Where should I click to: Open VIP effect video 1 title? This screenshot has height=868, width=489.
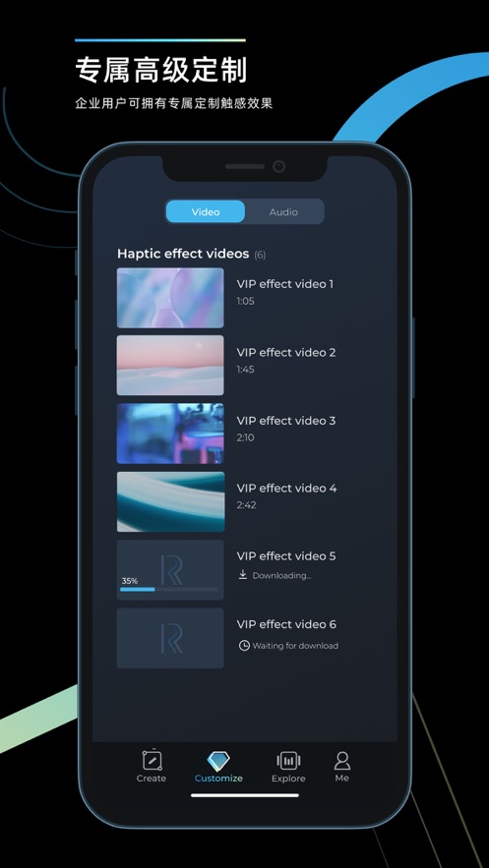[x=285, y=284]
